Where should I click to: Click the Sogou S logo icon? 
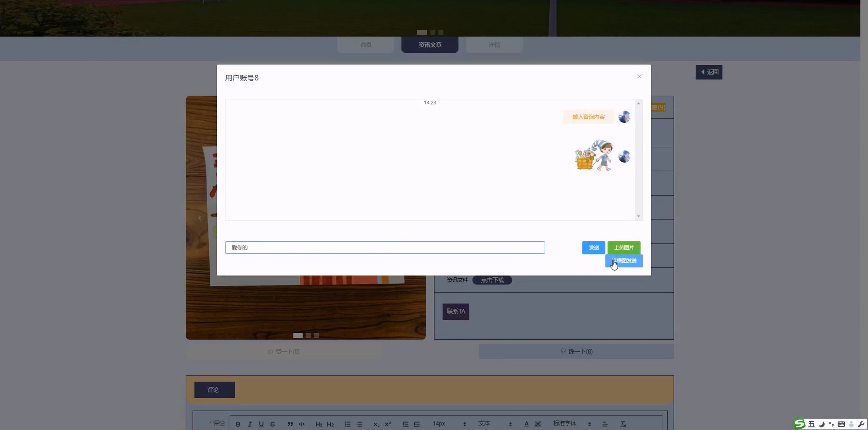[800, 424]
